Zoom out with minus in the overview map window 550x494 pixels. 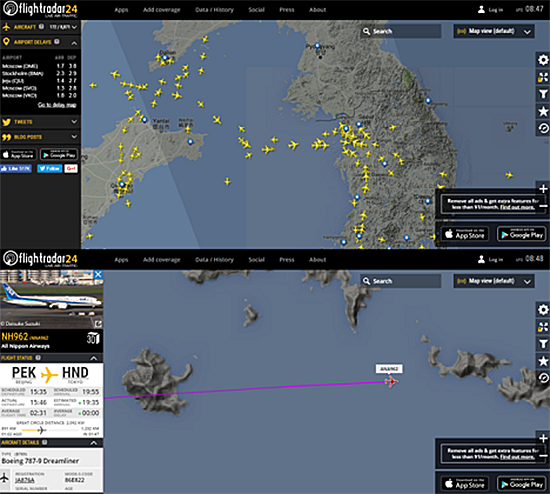tap(543, 206)
